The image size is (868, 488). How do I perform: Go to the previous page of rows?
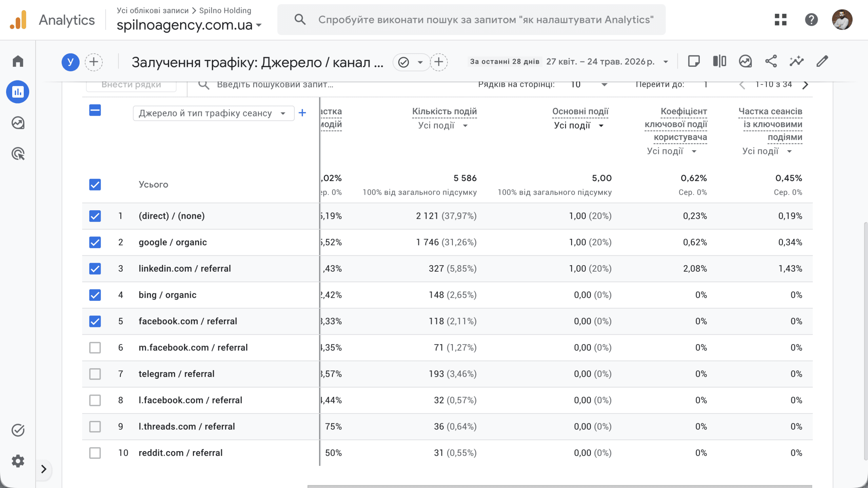[742, 85]
